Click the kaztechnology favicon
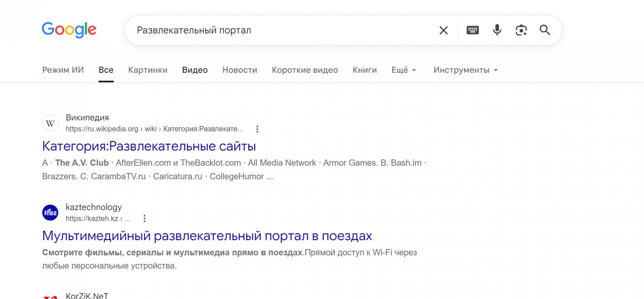The height and width of the screenshot is (299, 644). [50, 213]
